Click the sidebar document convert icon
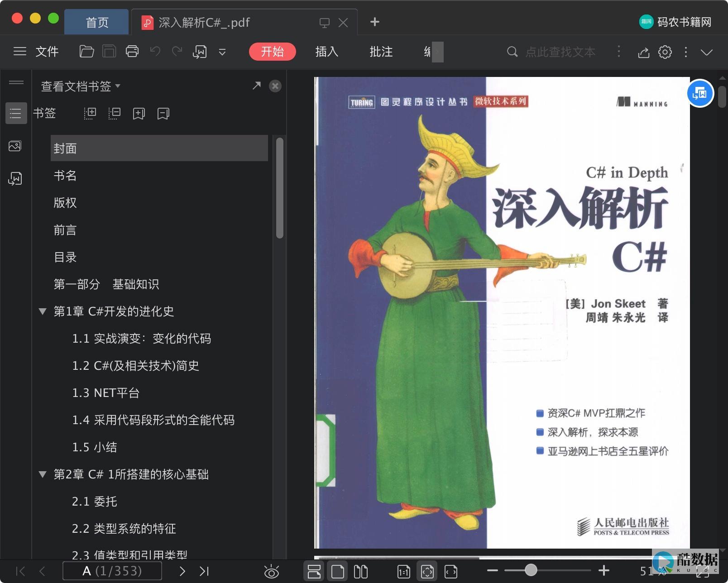The width and height of the screenshot is (728, 583). 15,179
